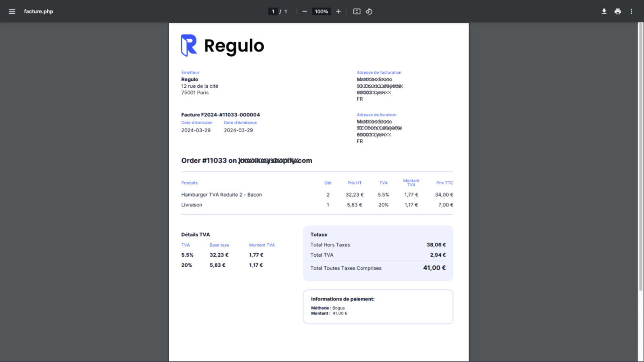Viewport: 644px width, 362px height.
Task: Open the sidebar menu with the hamburger icon
Action: coord(12,11)
